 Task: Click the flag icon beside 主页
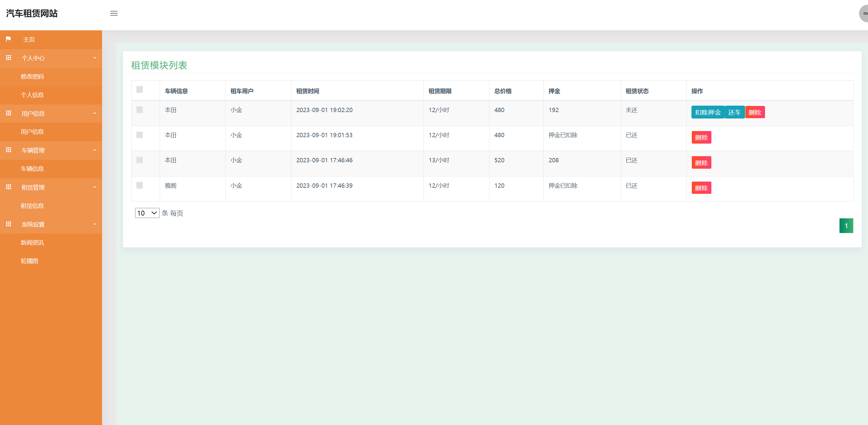click(8, 39)
